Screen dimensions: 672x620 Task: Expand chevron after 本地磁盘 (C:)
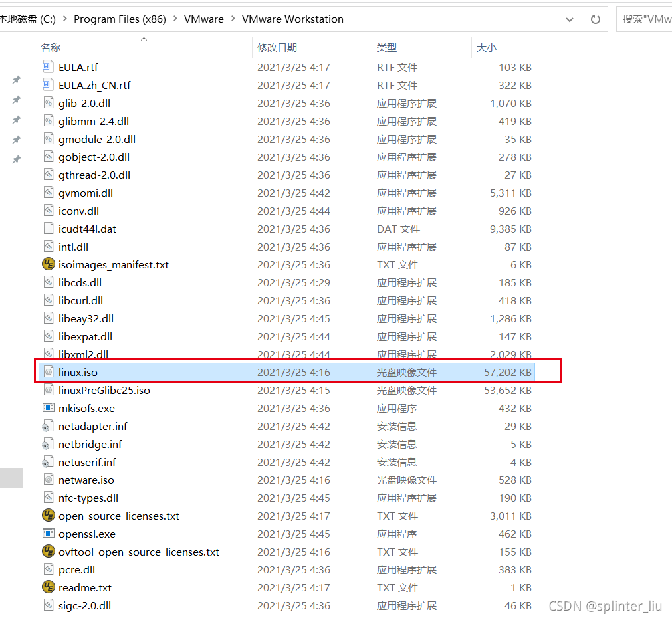pos(64,19)
